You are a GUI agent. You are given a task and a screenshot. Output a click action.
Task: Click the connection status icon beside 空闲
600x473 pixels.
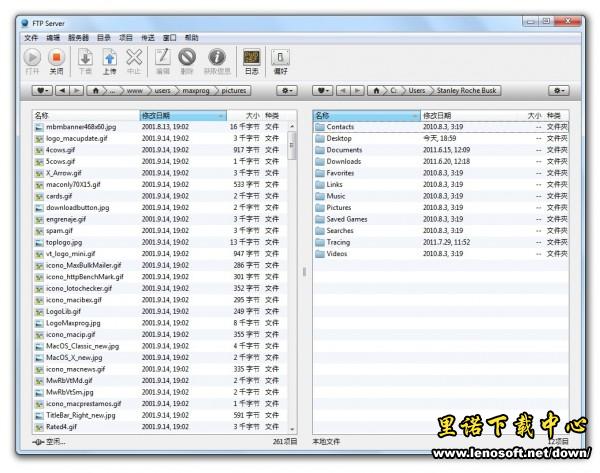tap(38, 442)
